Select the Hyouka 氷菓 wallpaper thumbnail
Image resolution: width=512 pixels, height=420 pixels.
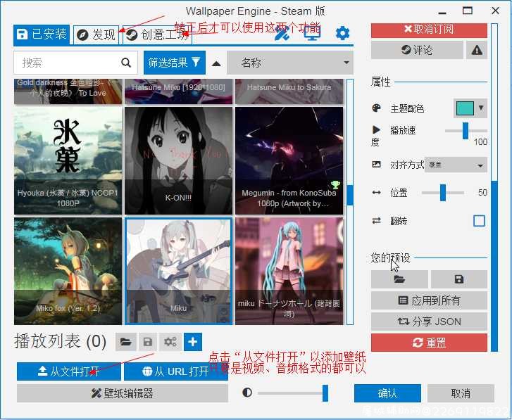tap(68, 160)
